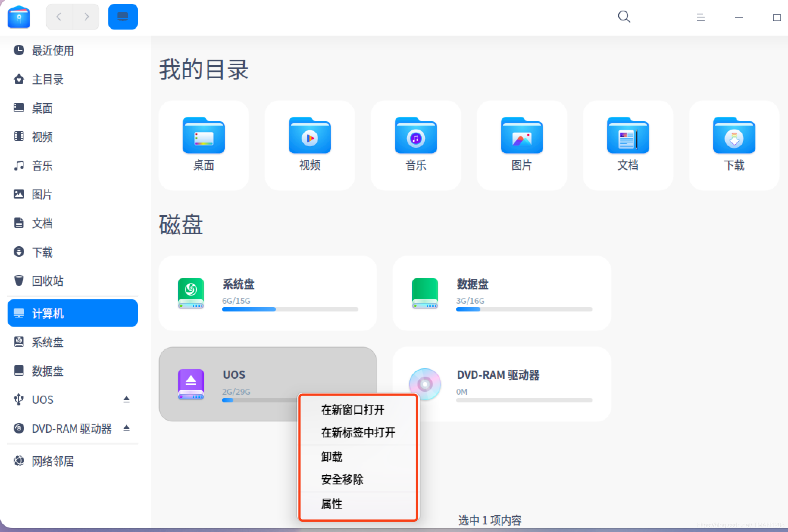788x532 pixels.
Task: Open 回收站 in the sidebar
Action: click(x=47, y=281)
